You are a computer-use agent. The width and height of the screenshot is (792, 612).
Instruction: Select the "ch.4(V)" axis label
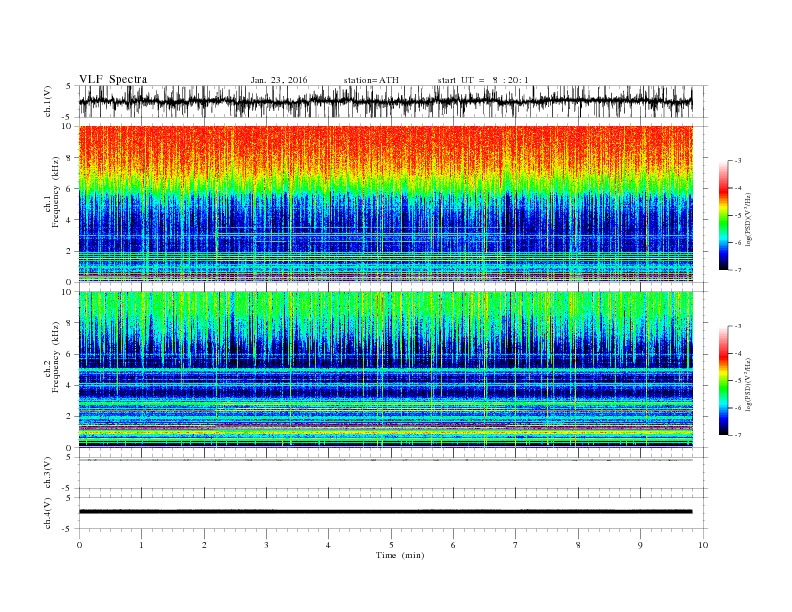point(47,514)
